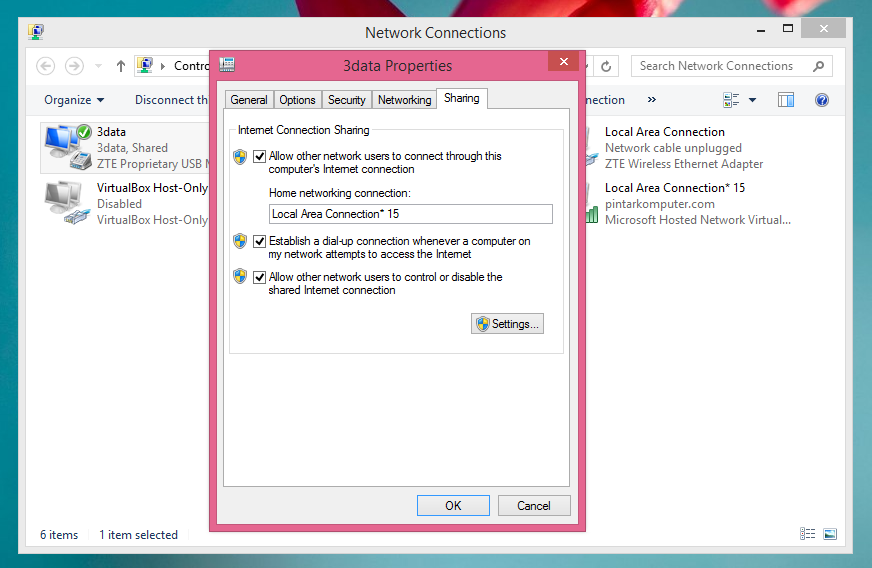Click the '6 items' status text

click(59, 535)
